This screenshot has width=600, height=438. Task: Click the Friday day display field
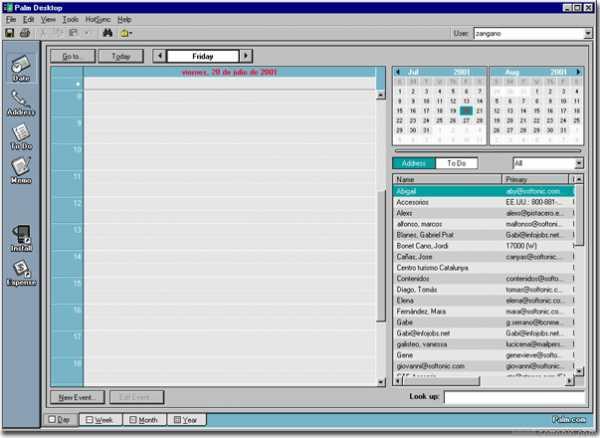[x=203, y=56]
